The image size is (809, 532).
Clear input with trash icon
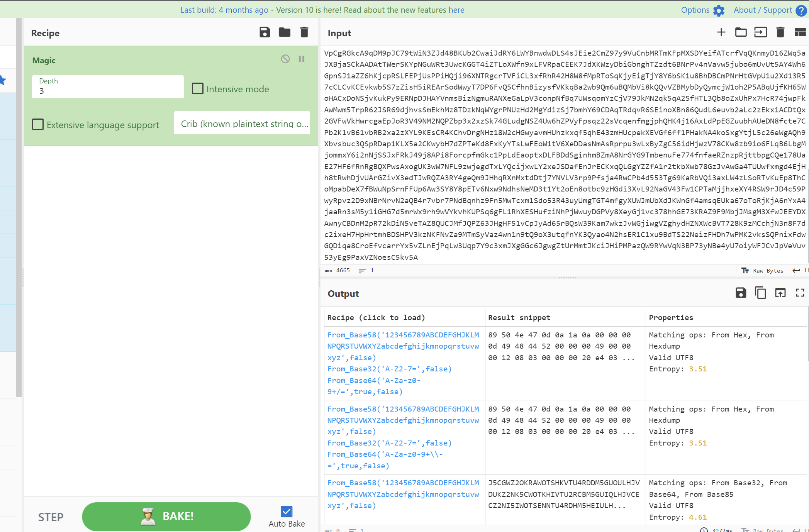pos(780,32)
